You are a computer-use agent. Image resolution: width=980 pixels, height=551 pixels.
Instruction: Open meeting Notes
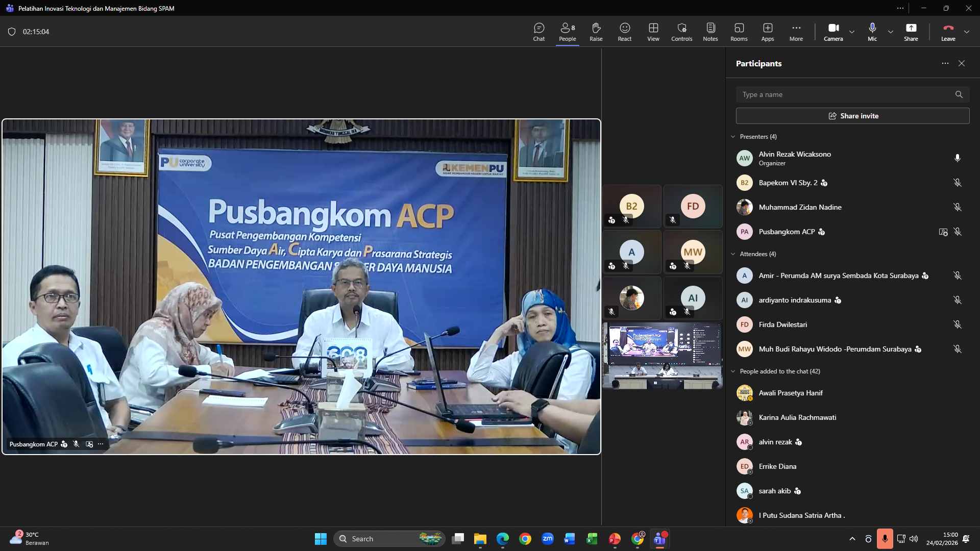pyautogui.click(x=710, y=32)
